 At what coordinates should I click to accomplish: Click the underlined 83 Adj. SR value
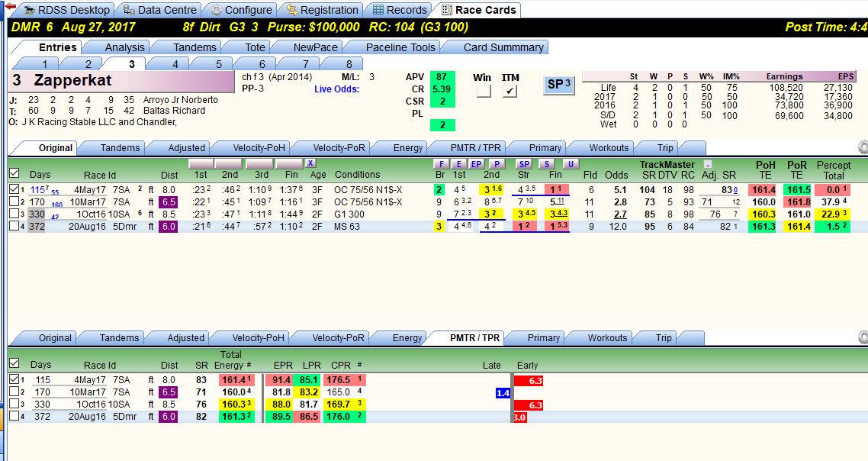[x=730, y=190]
